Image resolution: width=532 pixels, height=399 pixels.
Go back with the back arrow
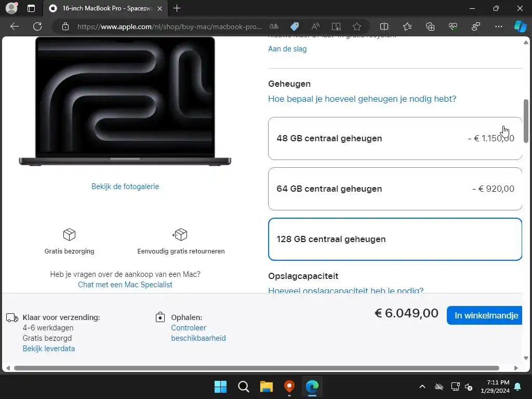pyautogui.click(x=15, y=26)
